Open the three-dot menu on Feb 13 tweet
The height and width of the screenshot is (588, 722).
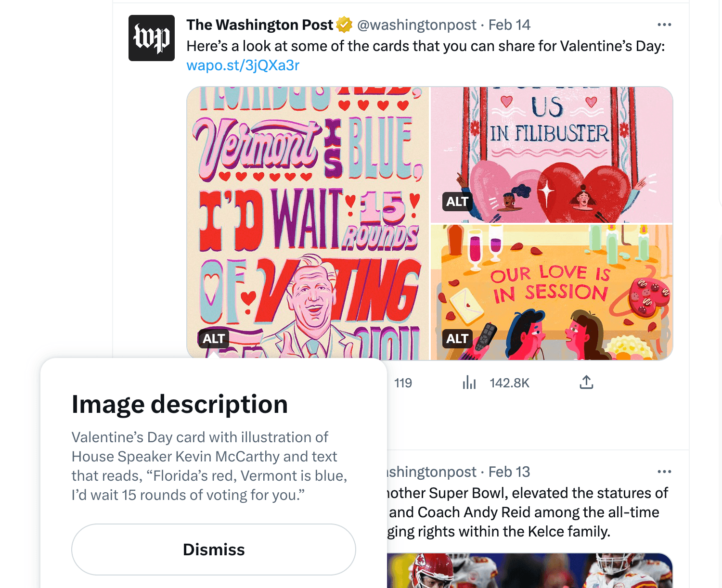coord(665,472)
